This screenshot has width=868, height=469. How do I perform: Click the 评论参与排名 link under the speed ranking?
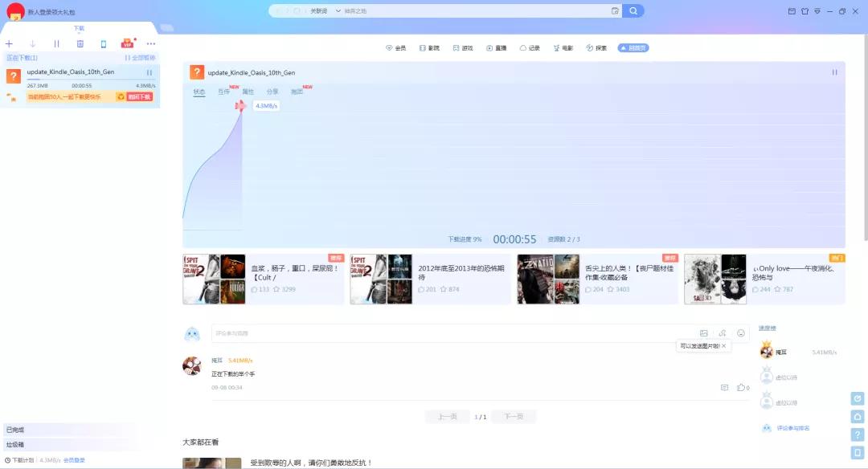click(792, 428)
